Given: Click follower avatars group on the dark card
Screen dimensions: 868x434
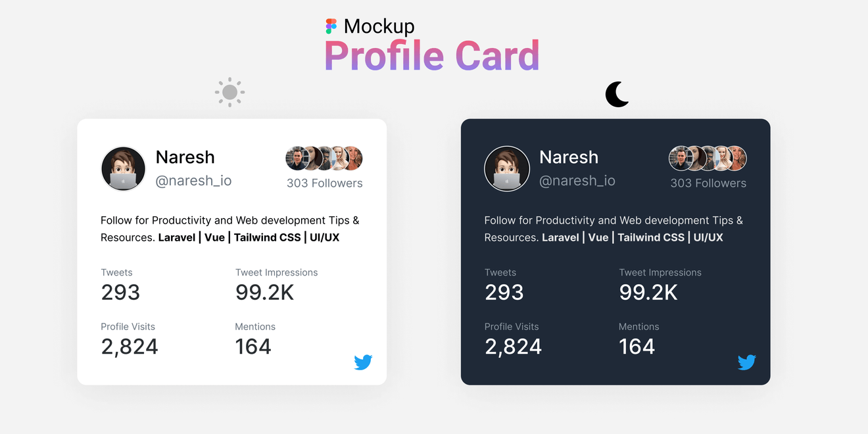Looking at the screenshot, I should (708, 158).
